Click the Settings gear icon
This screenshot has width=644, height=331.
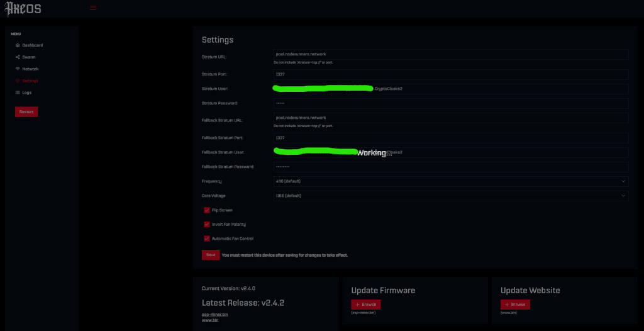[x=17, y=81]
